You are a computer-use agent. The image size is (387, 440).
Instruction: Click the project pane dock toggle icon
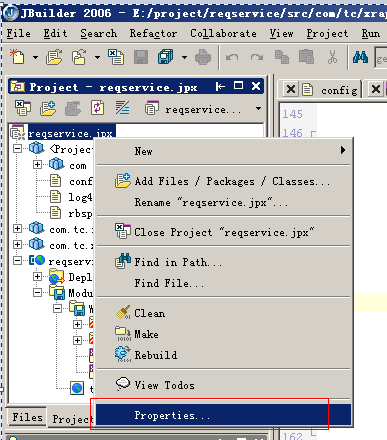point(220,87)
